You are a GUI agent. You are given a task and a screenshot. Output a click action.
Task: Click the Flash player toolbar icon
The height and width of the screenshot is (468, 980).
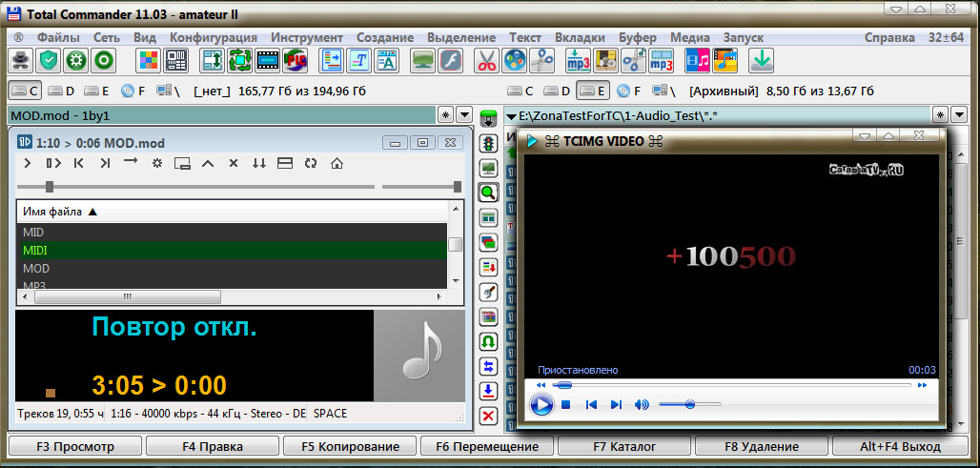451,61
